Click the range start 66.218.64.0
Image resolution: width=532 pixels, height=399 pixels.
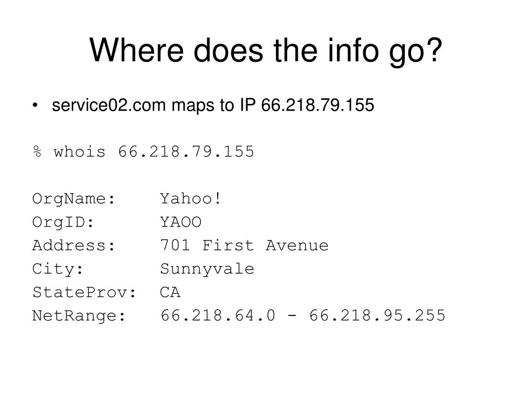(218, 315)
